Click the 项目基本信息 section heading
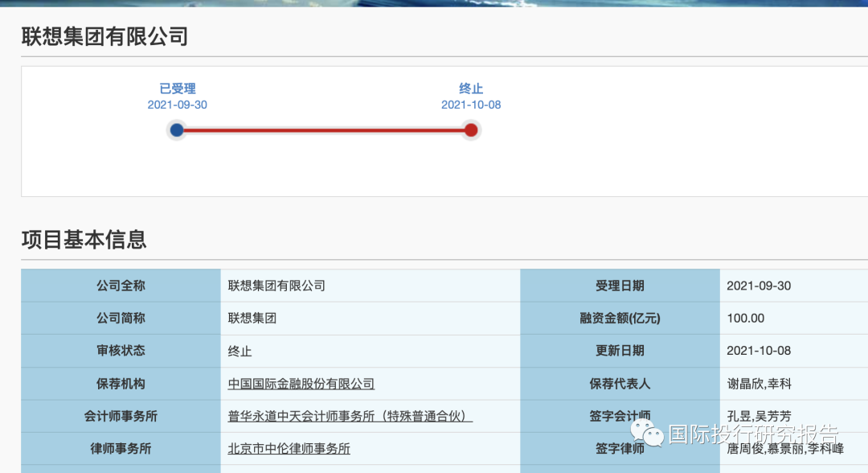This screenshot has height=473, width=868. tap(84, 240)
